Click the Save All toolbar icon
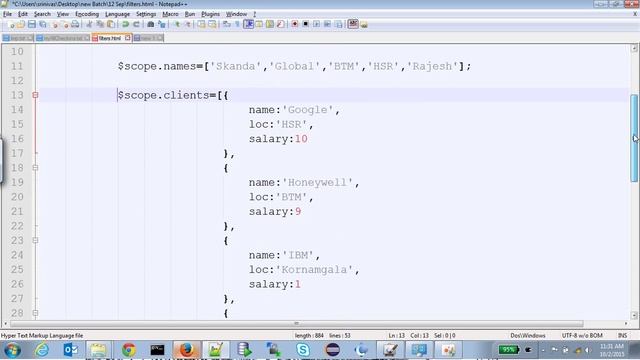This screenshot has width=640, height=360. point(42,24)
